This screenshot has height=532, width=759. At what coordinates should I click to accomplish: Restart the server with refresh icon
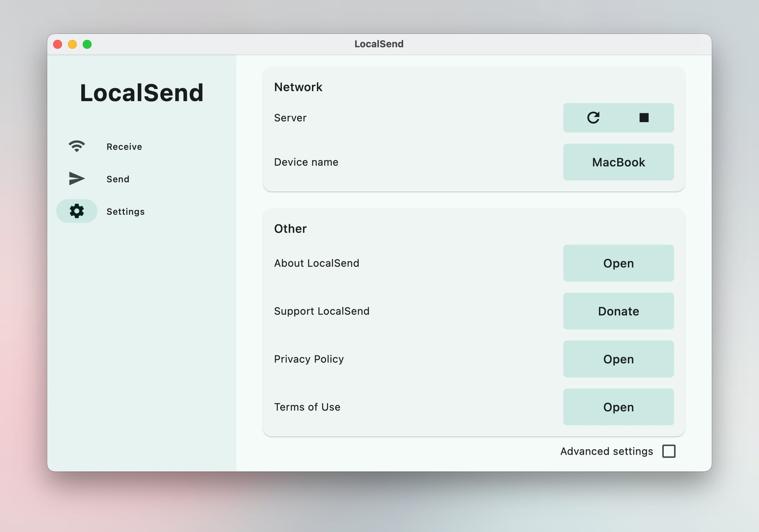coord(593,118)
